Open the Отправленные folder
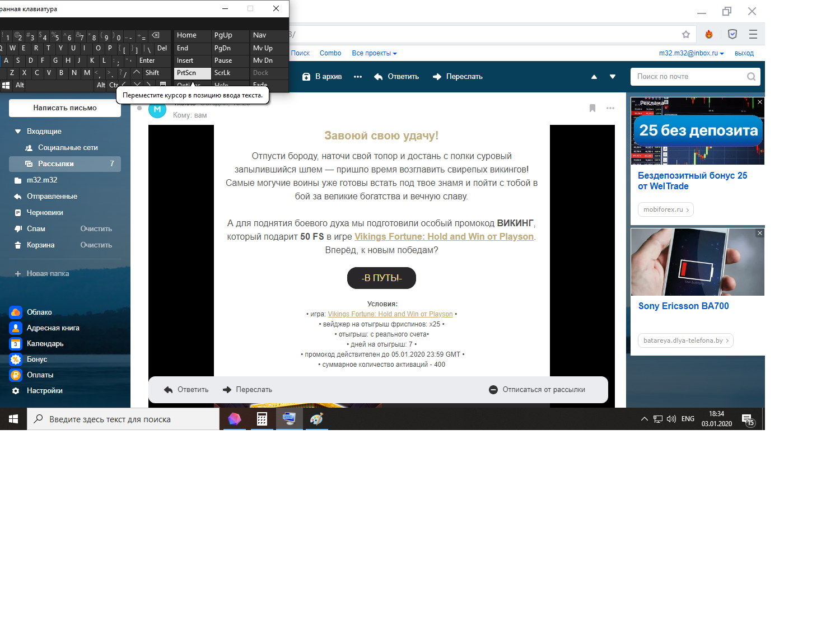Image resolution: width=840 pixels, height=630 pixels. click(52, 197)
